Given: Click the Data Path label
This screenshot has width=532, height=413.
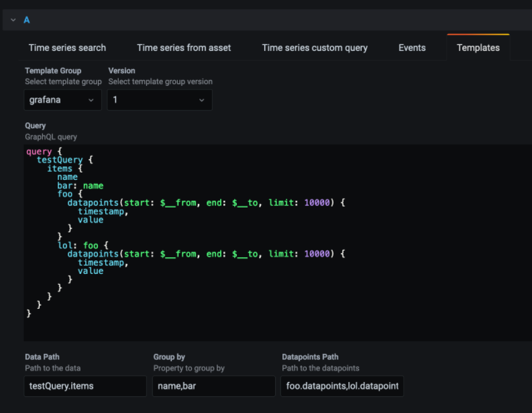Looking at the screenshot, I should click(42, 357).
